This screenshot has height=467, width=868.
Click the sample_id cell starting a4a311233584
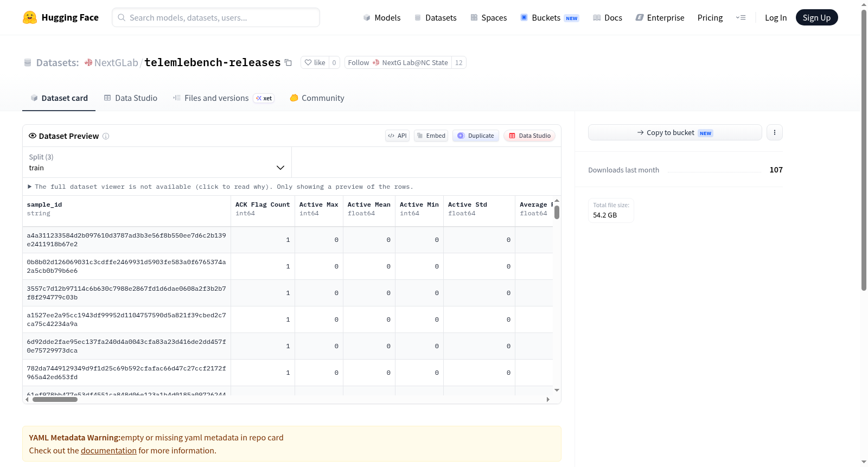(126, 240)
